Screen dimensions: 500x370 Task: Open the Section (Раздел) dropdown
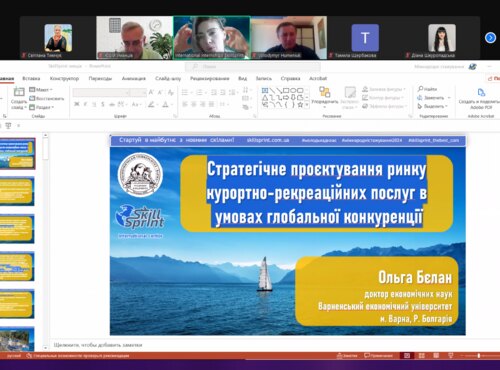pyautogui.click(x=42, y=107)
